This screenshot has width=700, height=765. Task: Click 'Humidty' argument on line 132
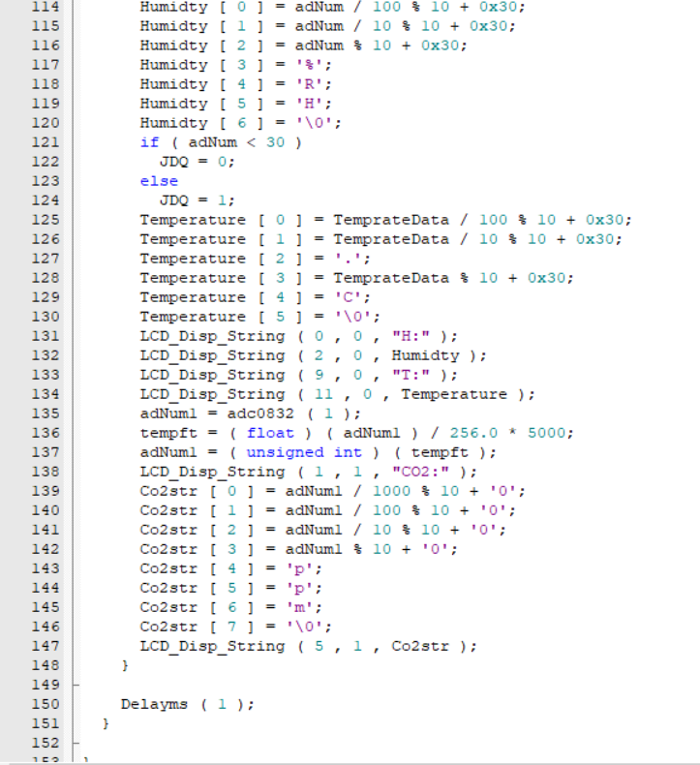click(x=425, y=355)
